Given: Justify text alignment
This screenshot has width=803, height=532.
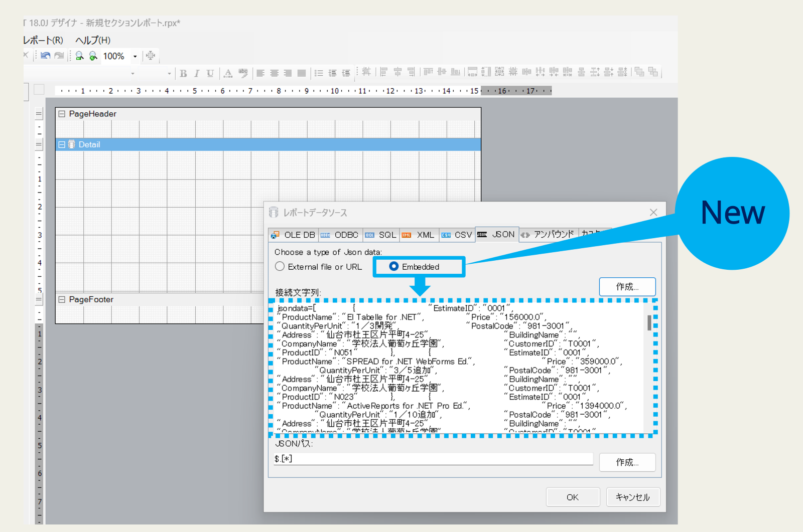Looking at the screenshot, I should (301, 73).
